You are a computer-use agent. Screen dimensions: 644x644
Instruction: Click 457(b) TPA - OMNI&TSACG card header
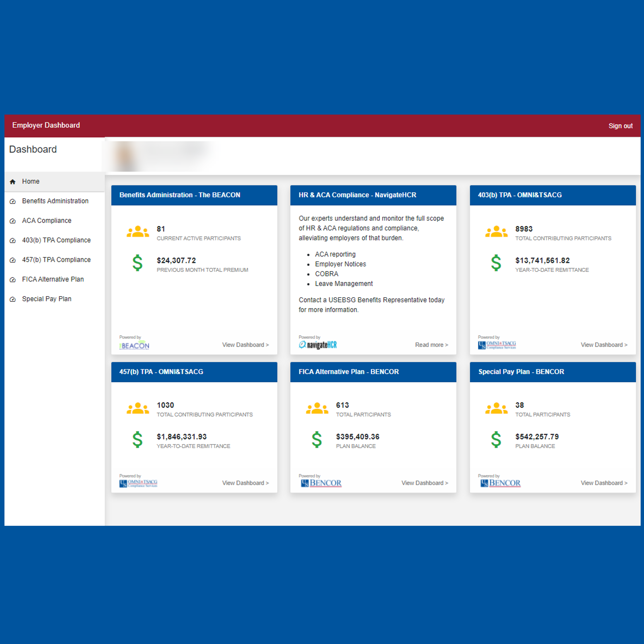[x=194, y=372]
